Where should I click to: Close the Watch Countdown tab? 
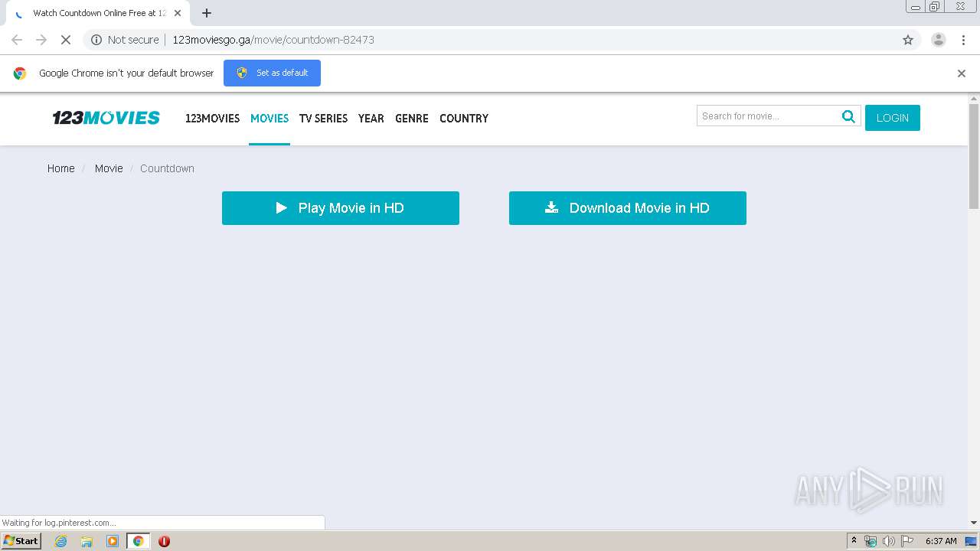pos(178,13)
